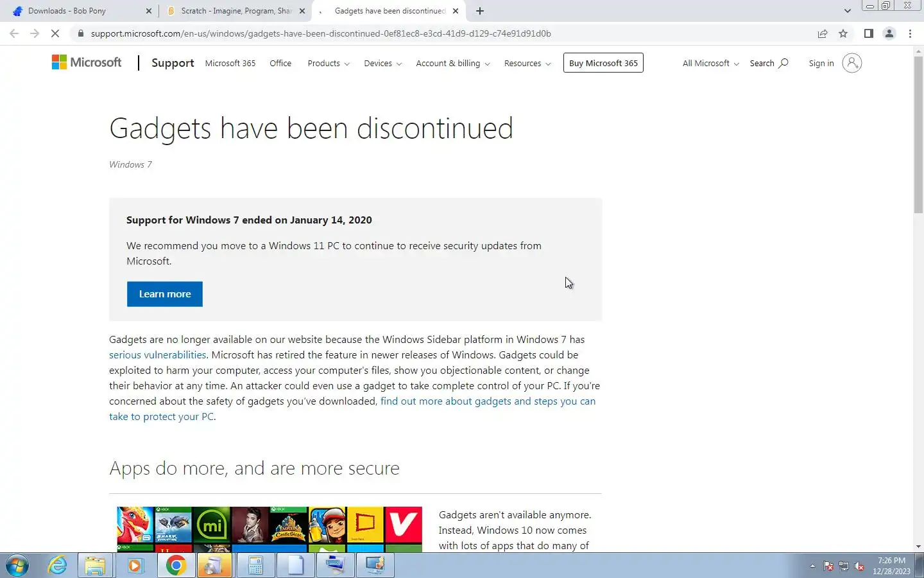This screenshot has width=924, height=578.
Task: Open installer disc box taskbar icon
Action: coord(214,566)
